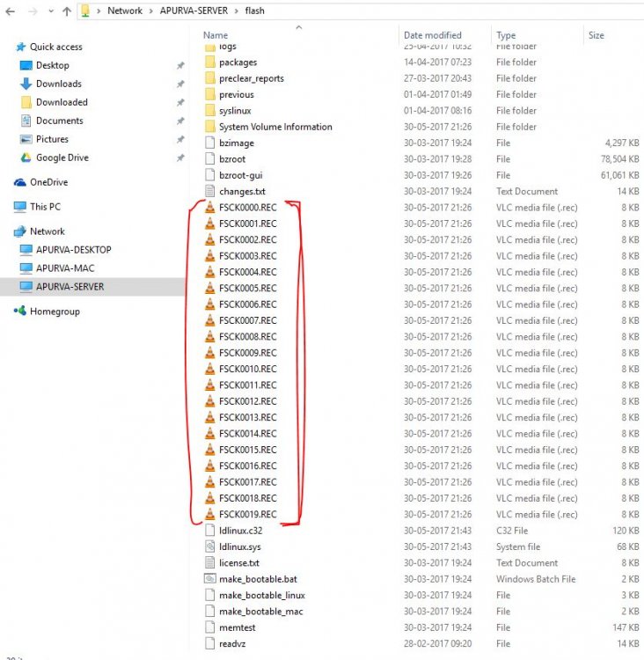The height and width of the screenshot is (660, 644).
Task: Select APURVA-SERVER in the navigation pane
Action: pos(70,287)
